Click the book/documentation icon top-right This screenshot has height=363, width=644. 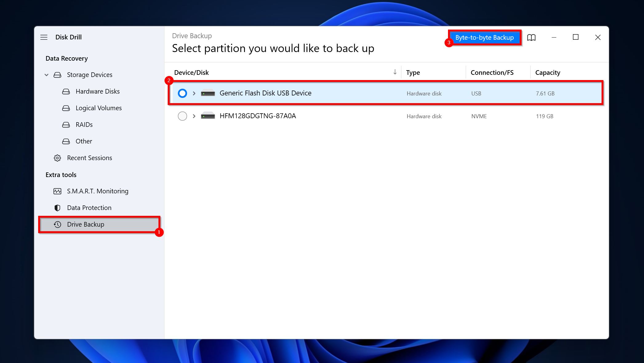pos(531,37)
